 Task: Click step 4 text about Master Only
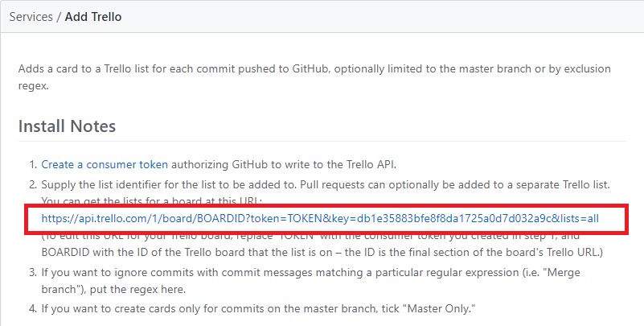click(258, 308)
